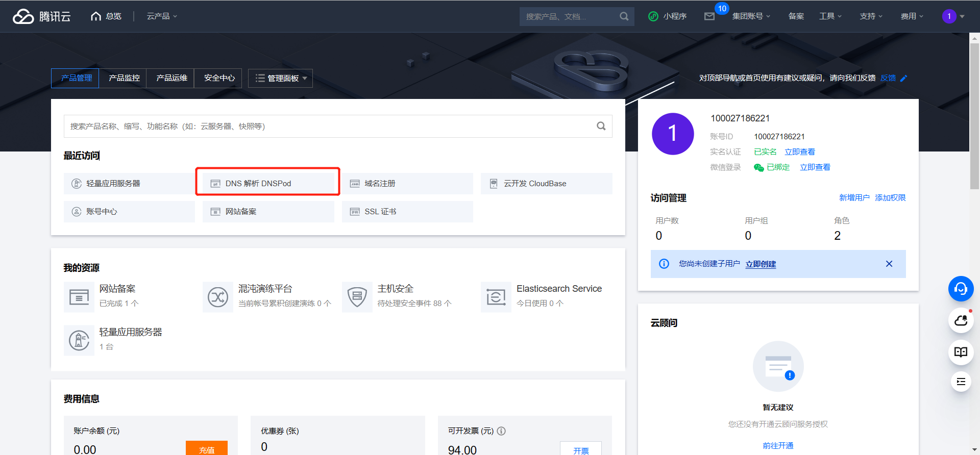Click the orange recharge button
This screenshot has width=980, height=455.
tap(206, 449)
